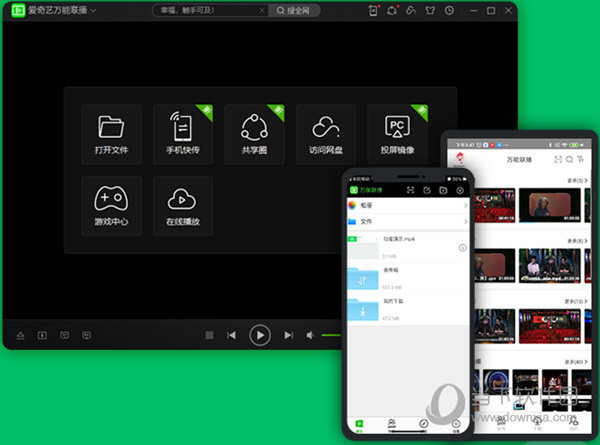600x445 pixels.
Task: Open the phone device icon in title bar
Action: coord(373,10)
